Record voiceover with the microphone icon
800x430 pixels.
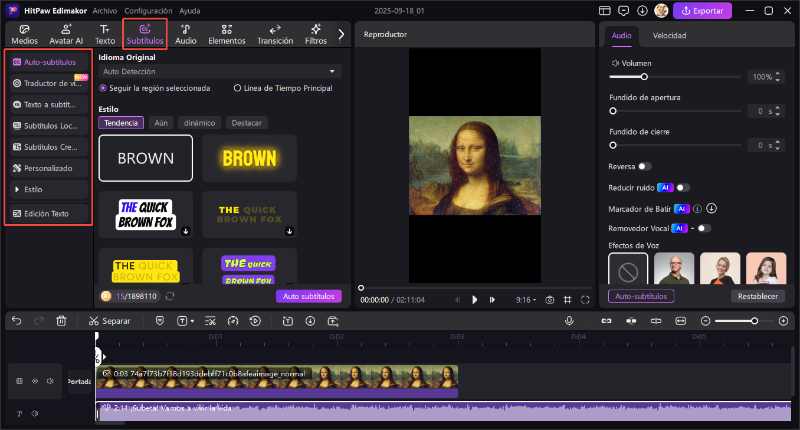(569, 321)
